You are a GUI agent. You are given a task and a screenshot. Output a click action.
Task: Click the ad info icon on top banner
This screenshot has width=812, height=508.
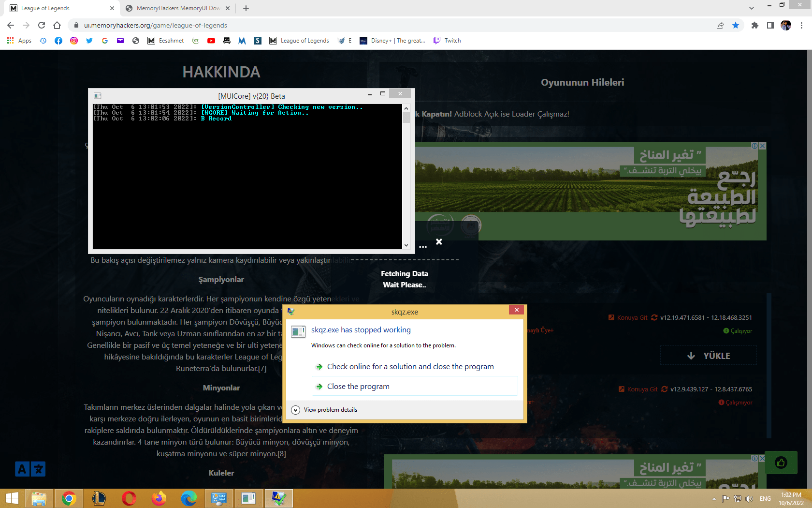click(754, 146)
